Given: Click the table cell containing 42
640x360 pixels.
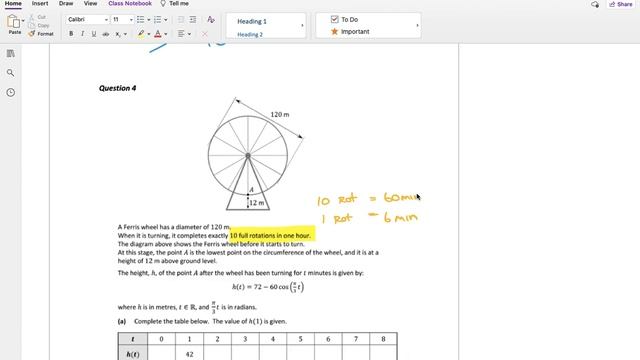Looking at the screenshot, I should point(189,354).
